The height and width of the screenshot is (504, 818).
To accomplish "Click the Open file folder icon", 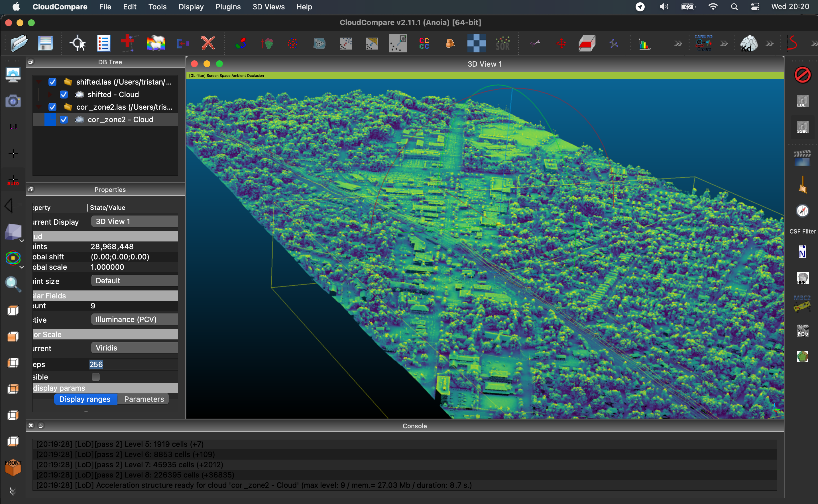I will pos(19,43).
